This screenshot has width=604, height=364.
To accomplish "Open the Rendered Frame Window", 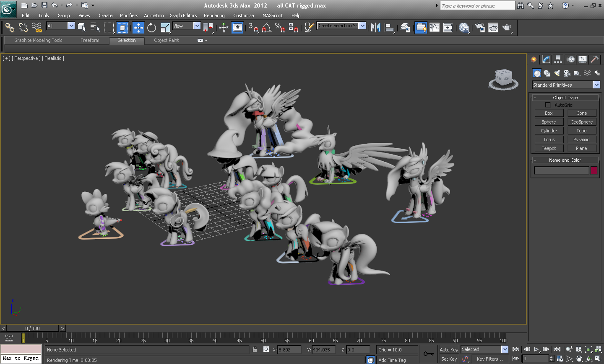I will 493,28.
